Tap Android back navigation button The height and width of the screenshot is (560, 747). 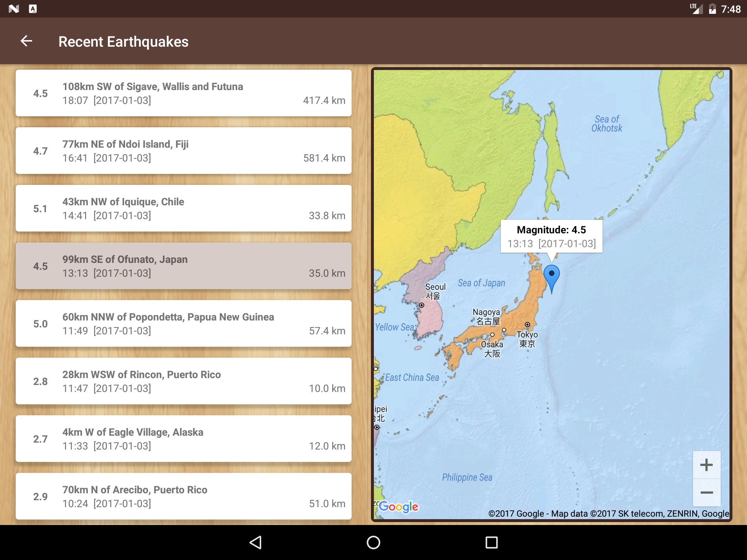[x=255, y=542]
